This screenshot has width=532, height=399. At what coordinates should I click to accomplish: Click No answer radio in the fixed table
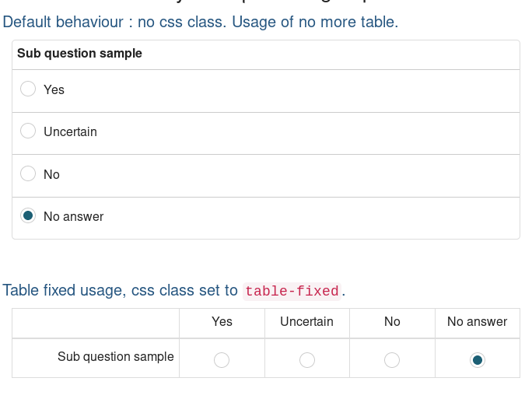coord(478,360)
